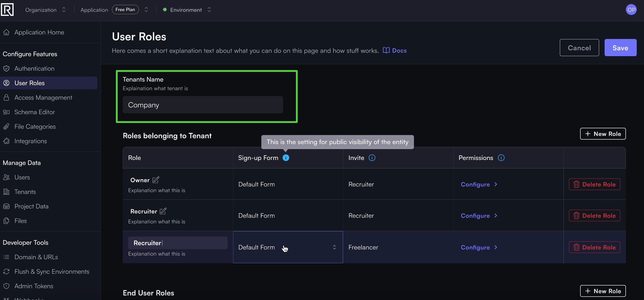
Task: Click the Sign-up Form info icon
Action: coord(286,158)
